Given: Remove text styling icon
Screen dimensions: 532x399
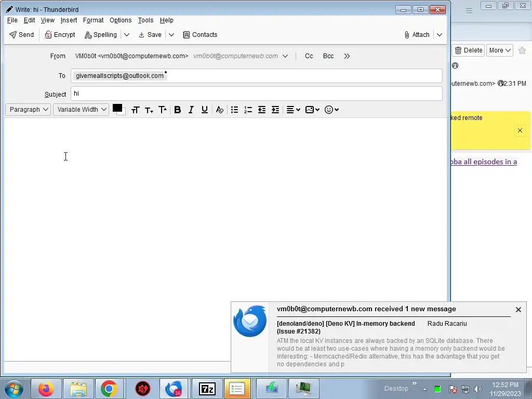Looking at the screenshot, I should coord(220,110).
